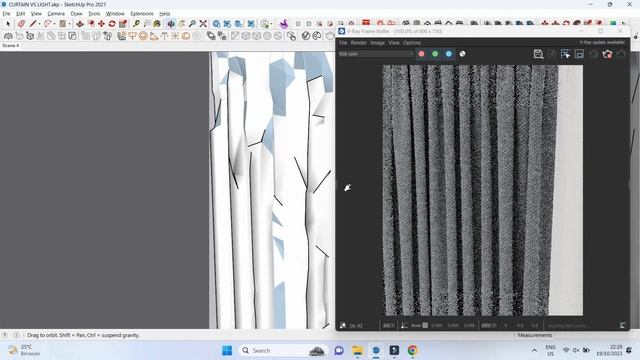
Task: Open the RGB color channel dropdown
Action: pos(376,54)
